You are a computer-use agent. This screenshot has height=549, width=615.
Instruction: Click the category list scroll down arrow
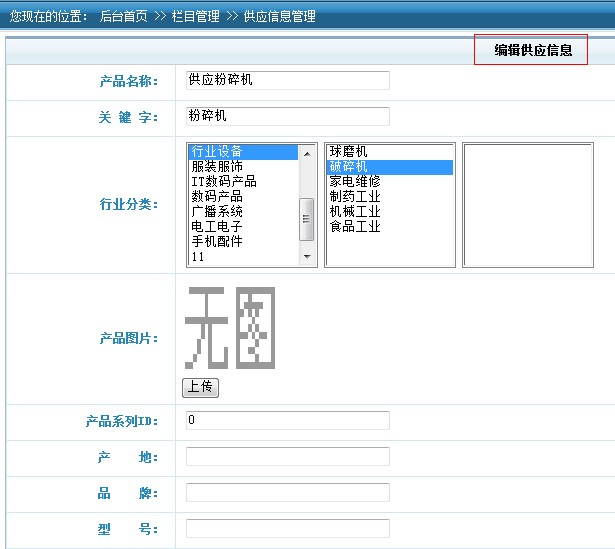click(307, 257)
